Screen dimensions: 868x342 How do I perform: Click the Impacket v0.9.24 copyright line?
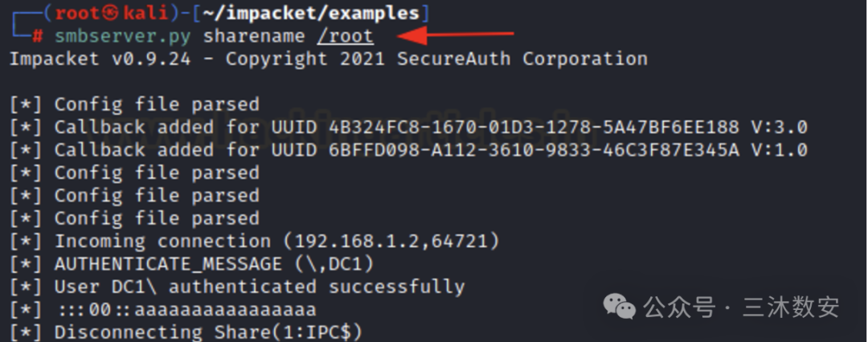(328, 59)
